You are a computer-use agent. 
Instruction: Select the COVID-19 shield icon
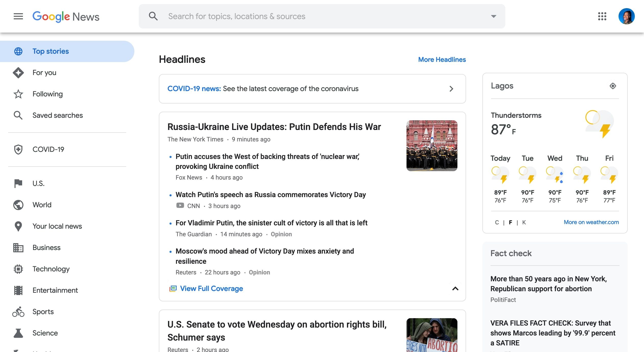[x=18, y=149]
